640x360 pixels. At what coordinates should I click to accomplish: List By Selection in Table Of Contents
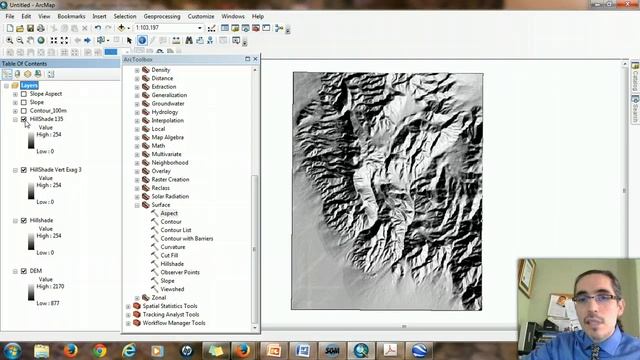(38, 74)
